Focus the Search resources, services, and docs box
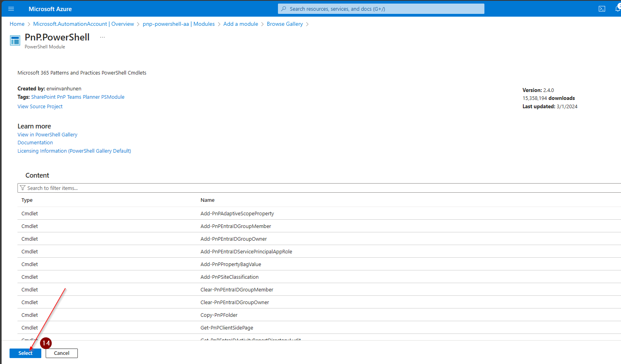Image resolution: width=621 pixels, height=364 pixels. click(x=381, y=9)
